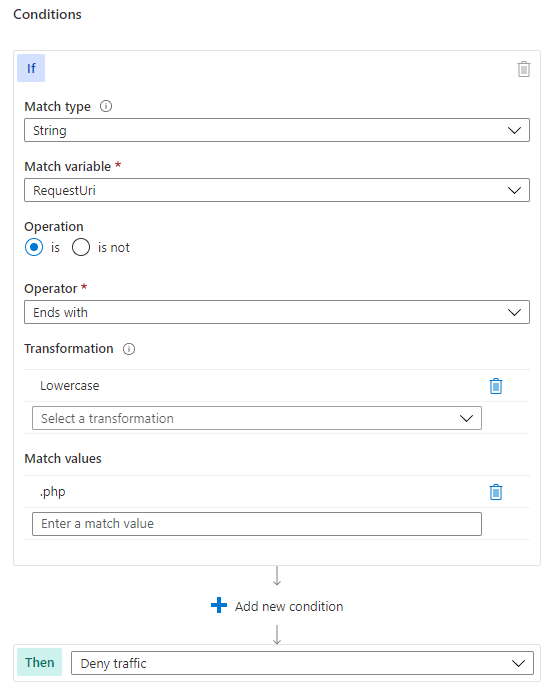Remove the Lowercase transformation

coord(496,386)
